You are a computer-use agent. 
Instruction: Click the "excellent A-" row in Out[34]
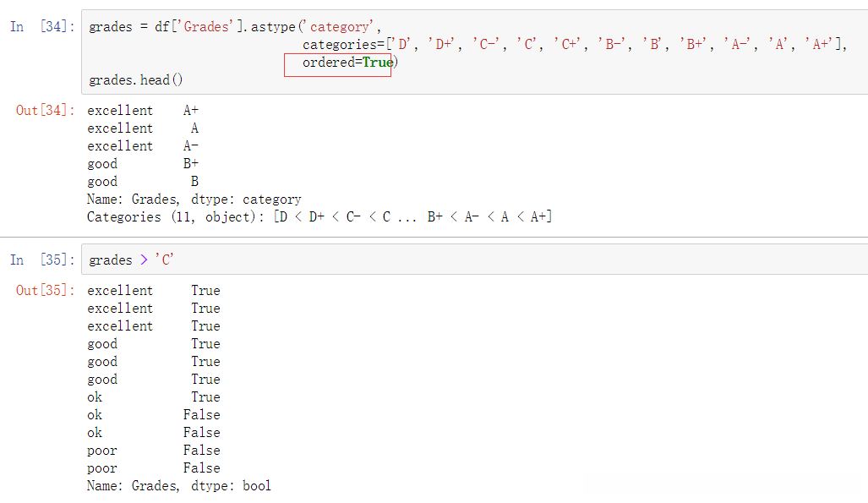point(143,146)
